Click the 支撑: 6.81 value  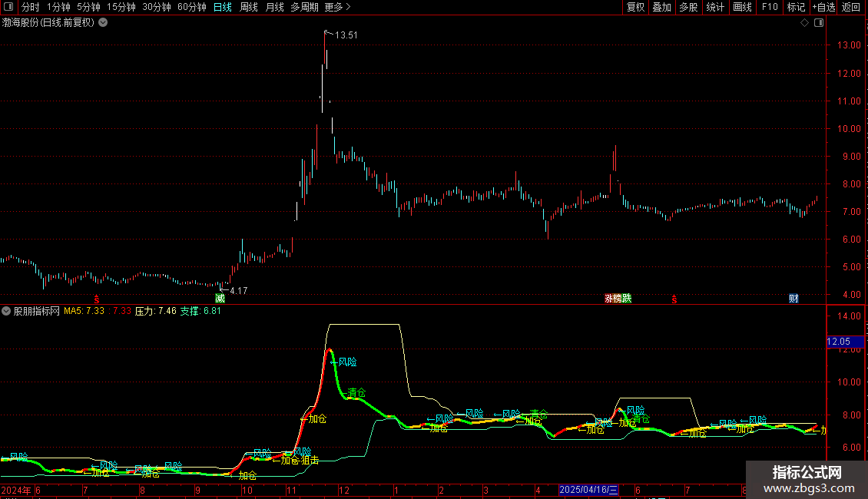pos(200,311)
